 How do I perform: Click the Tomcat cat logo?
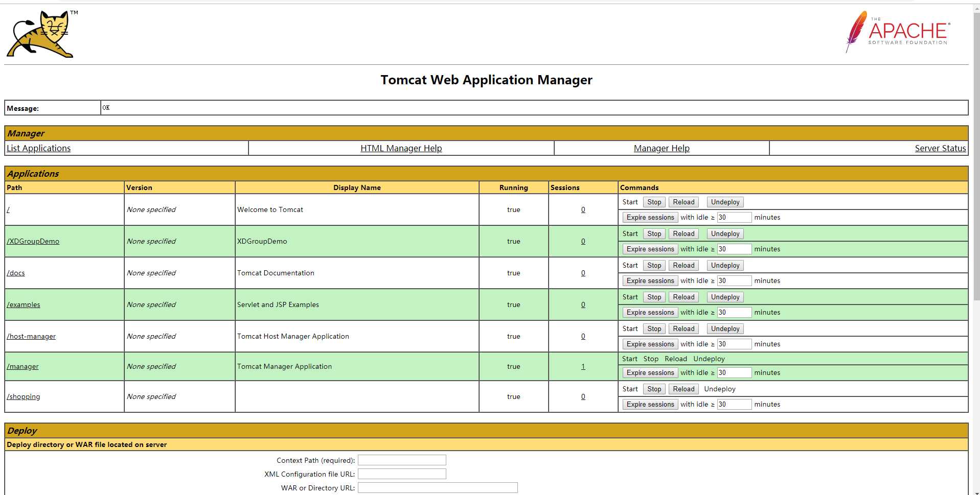pos(42,34)
